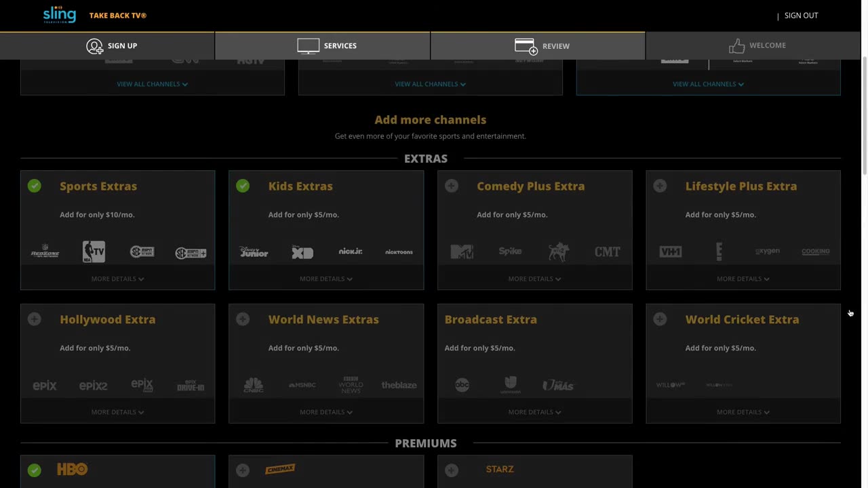The image size is (868, 488).
Task: Click the VH1 channel logo
Action: pyautogui.click(x=671, y=252)
